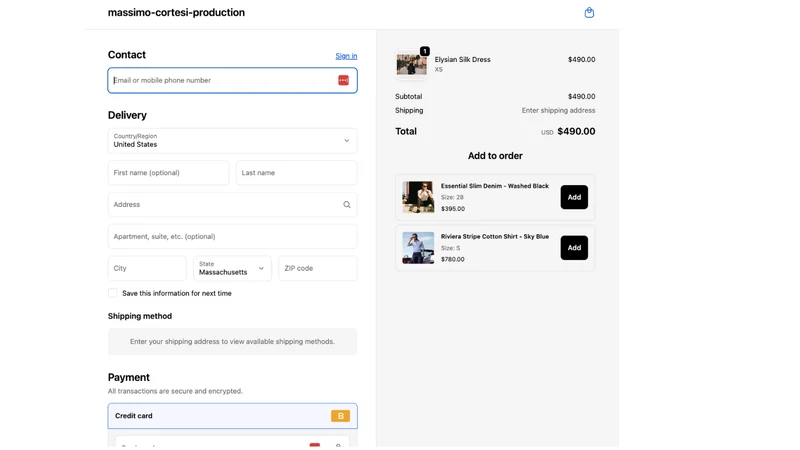Select the Credit card payment option
The width and height of the screenshot is (800, 450).
pos(232,416)
